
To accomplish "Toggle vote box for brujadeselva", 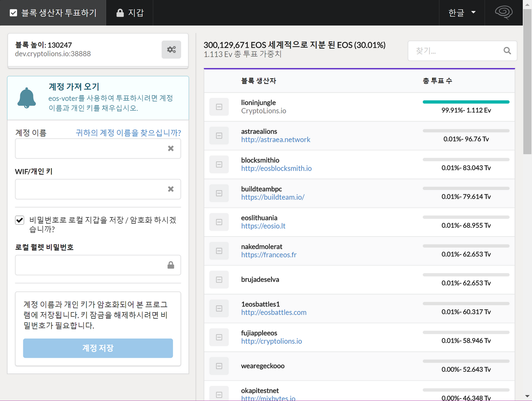I will click(x=219, y=280).
